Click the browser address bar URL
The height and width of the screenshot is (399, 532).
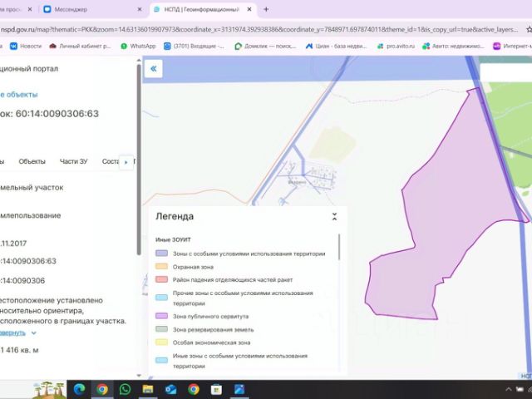click(259, 30)
